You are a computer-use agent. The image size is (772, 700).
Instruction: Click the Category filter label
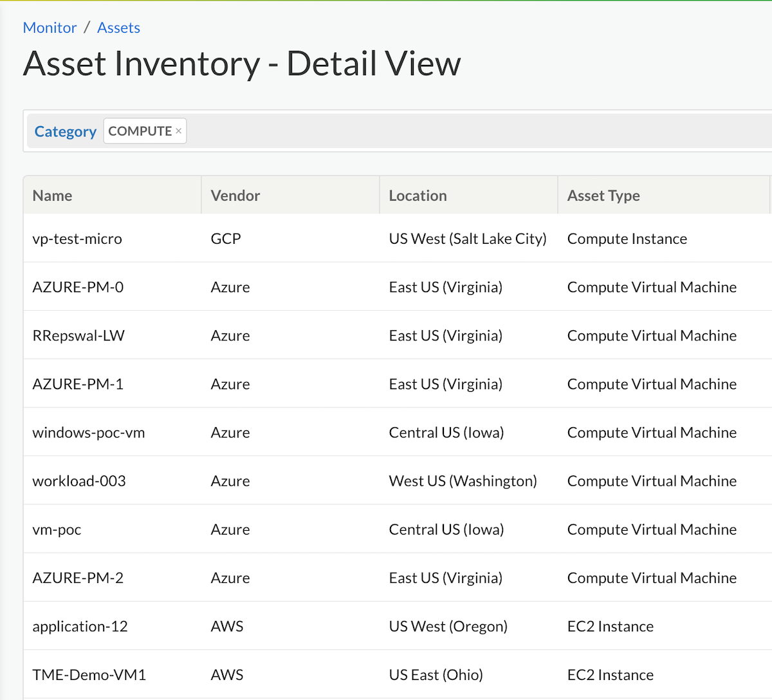(x=65, y=131)
